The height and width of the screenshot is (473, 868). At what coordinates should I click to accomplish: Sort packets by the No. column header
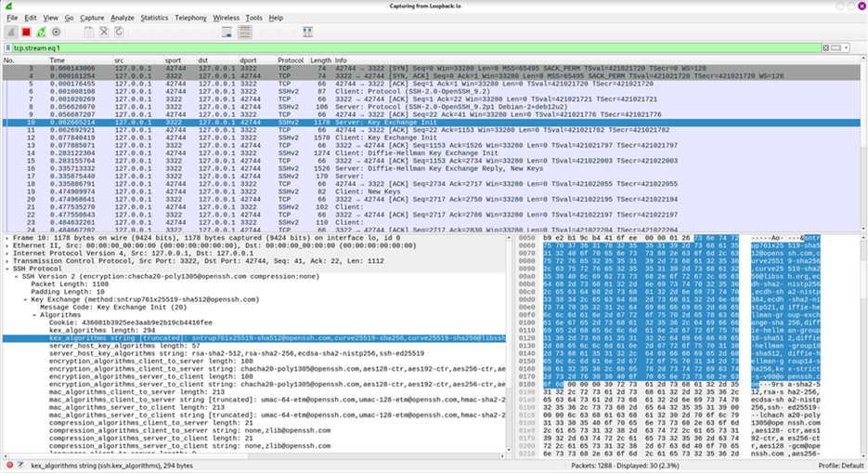coord(25,60)
